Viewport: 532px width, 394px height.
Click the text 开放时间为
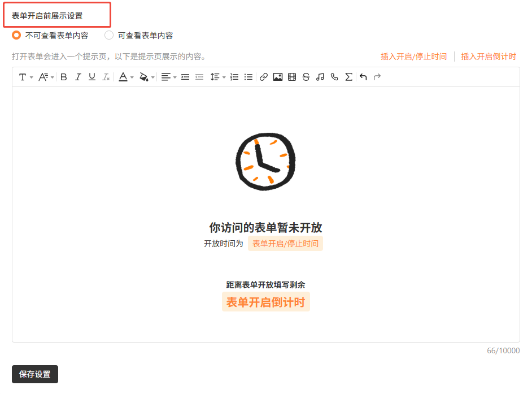224,244
